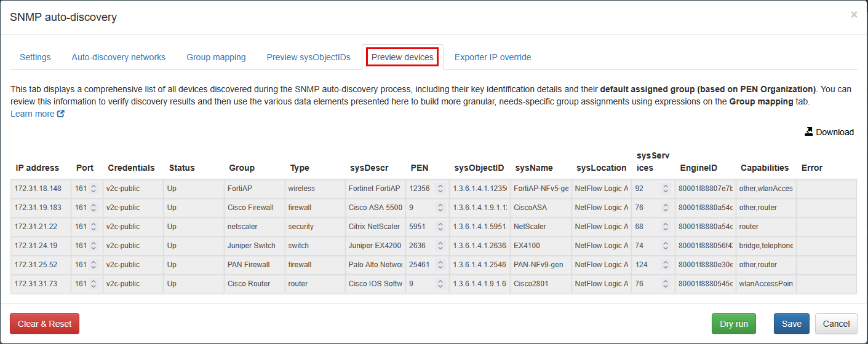Click the external link icon beside Learn more

61,114
